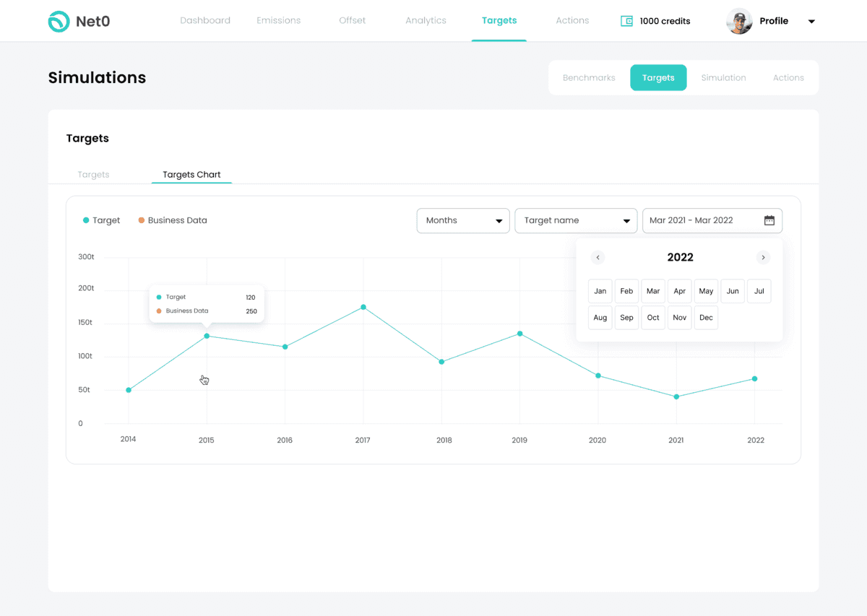Open the Months dropdown
867x616 pixels.
(x=463, y=221)
